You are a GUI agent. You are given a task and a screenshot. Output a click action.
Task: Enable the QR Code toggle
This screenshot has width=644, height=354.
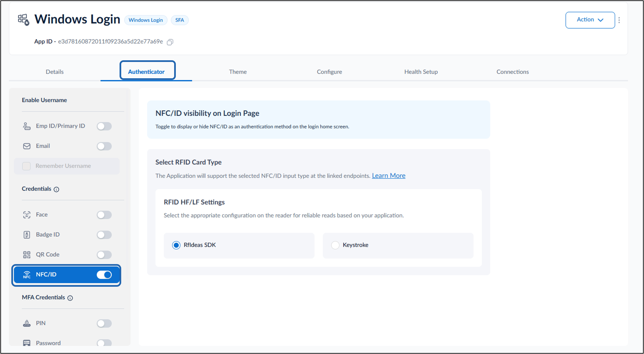pyautogui.click(x=104, y=255)
